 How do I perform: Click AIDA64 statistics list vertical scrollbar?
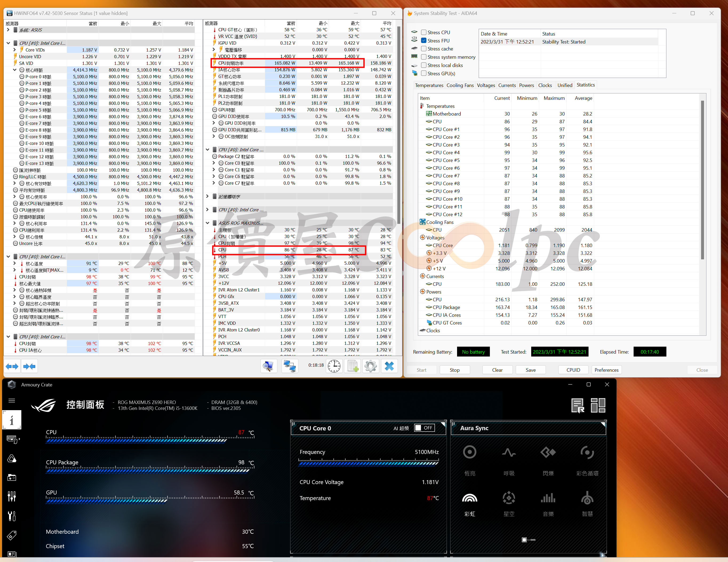(702, 180)
